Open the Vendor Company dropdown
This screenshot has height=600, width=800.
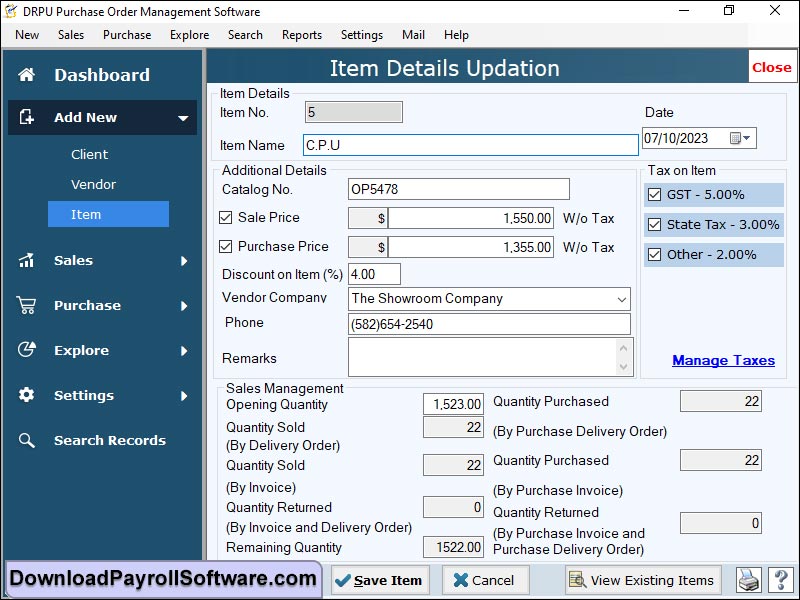(623, 298)
